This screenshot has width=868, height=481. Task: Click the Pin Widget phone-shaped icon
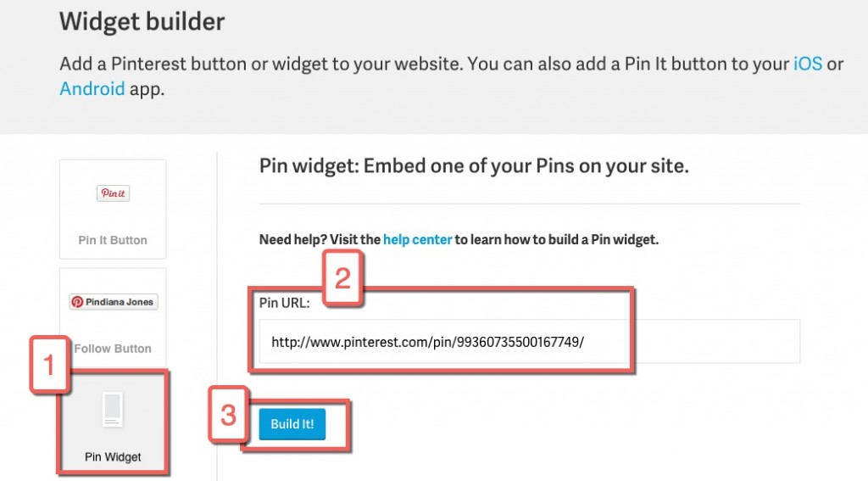pyautogui.click(x=113, y=410)
